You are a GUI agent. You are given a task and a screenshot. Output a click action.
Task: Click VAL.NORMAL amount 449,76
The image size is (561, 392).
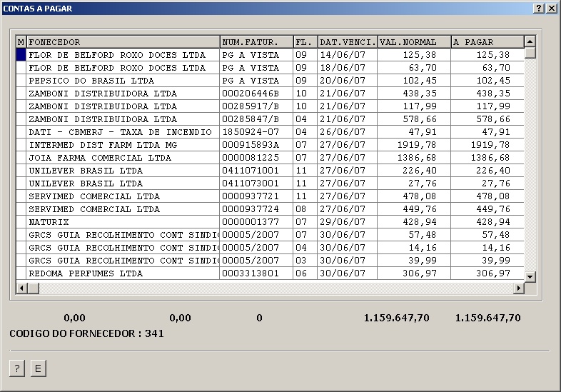click(x=420, y=209)
